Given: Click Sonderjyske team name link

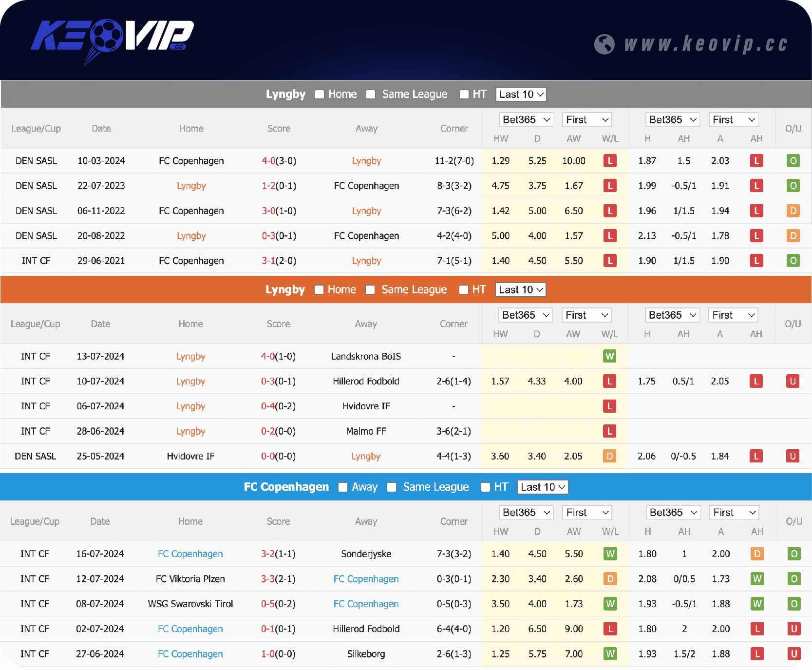Looking at the screenshot, I should point(366,554).
